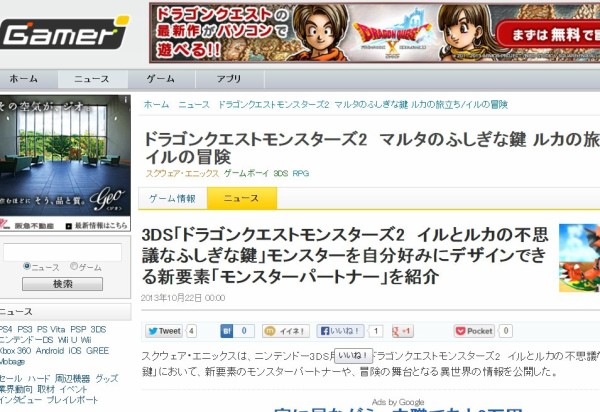Click the article headline about モンスターパートナー
Screen dimensions: 600x412
pos(345,256)
